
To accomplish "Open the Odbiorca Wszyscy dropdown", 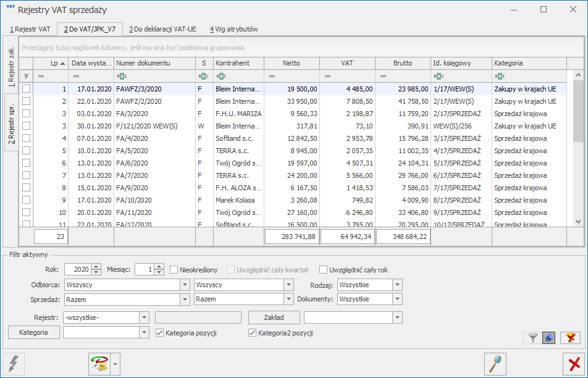I will (x=185, y=285).
